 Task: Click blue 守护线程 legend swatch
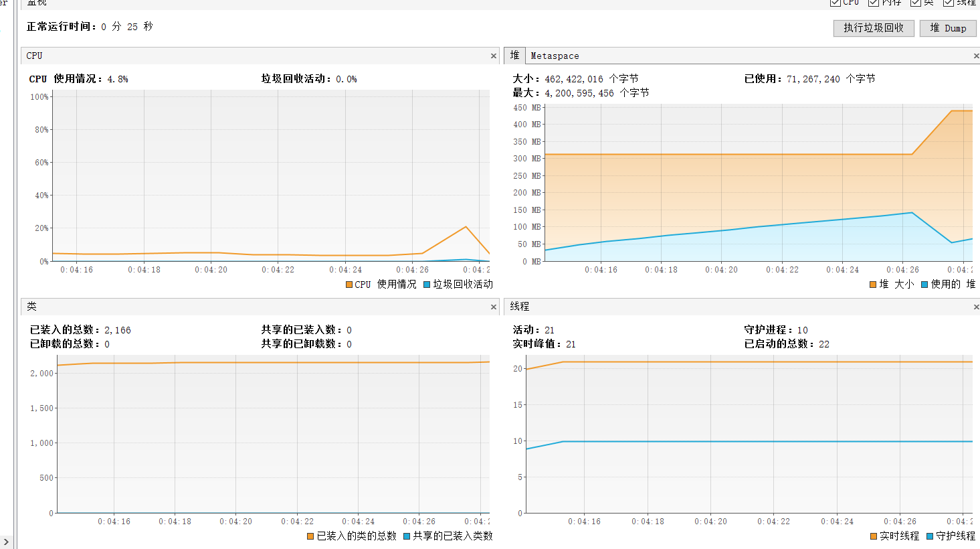(930, 536)
